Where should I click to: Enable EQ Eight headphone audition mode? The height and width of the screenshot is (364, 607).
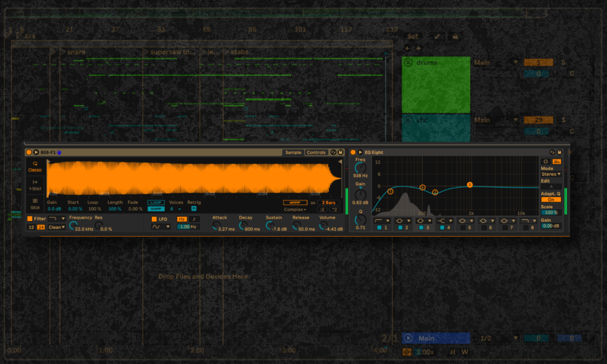tap(545, 161)
